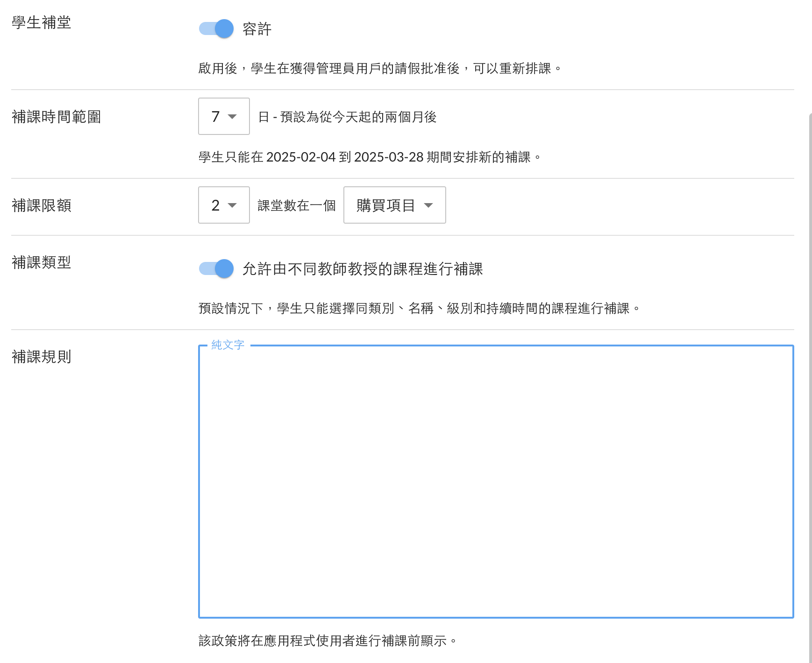Image resolution: width=812 pixels, height=663 pixels.
Task: Click the 純文字 field label
Action: pos(228,345)
